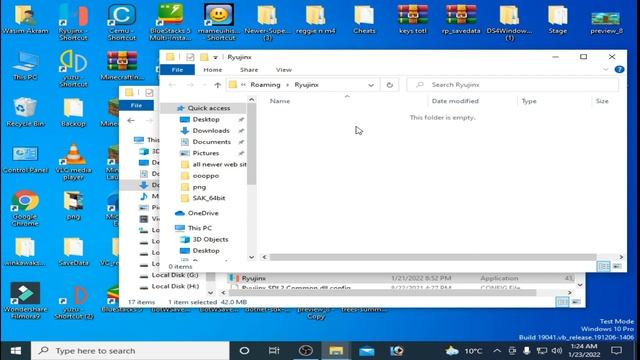Open the mameuihis shortcut desktop icon
640x360 pixels.
click(x=219, y=22)
